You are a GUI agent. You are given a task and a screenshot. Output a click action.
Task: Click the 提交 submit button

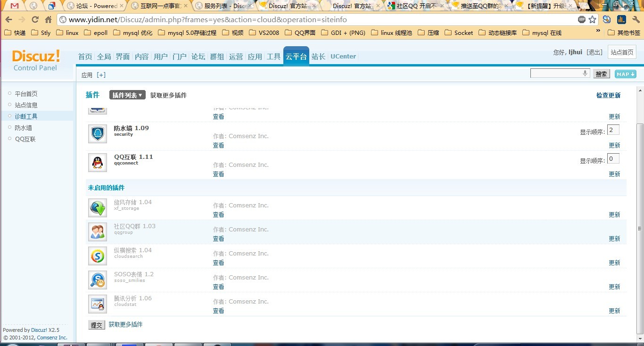tap(97, 325)
